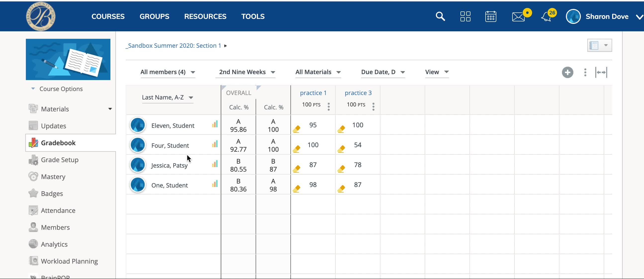
Task: Click the One, Student name
Action: point(170,185)
